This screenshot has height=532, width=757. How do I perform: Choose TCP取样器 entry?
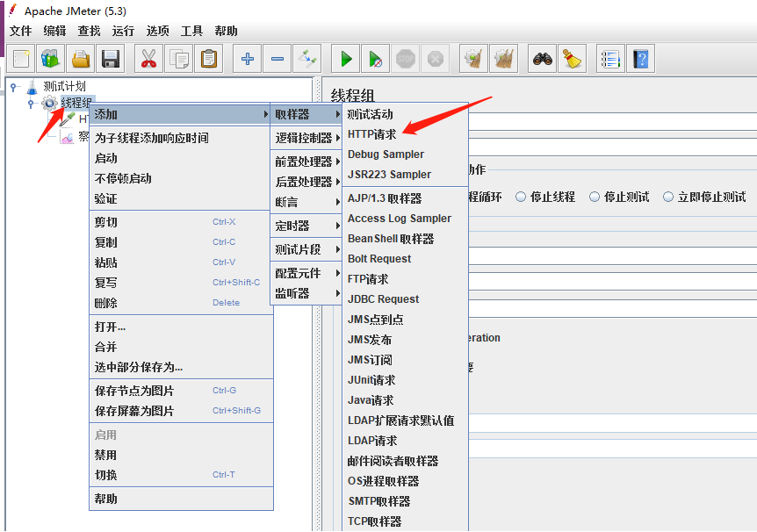405,521
